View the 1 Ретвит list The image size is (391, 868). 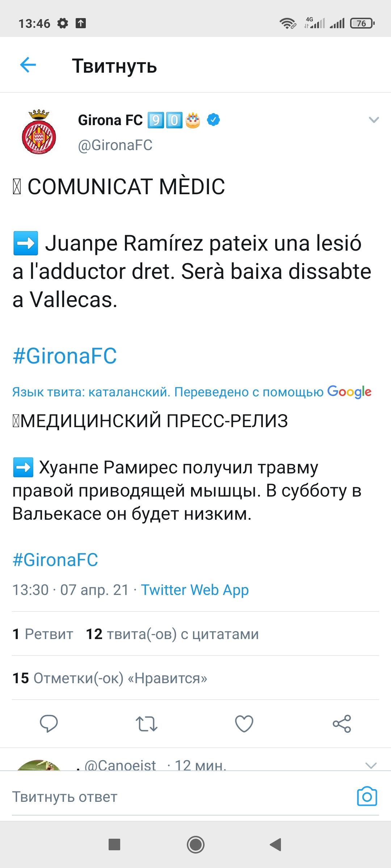43,634
